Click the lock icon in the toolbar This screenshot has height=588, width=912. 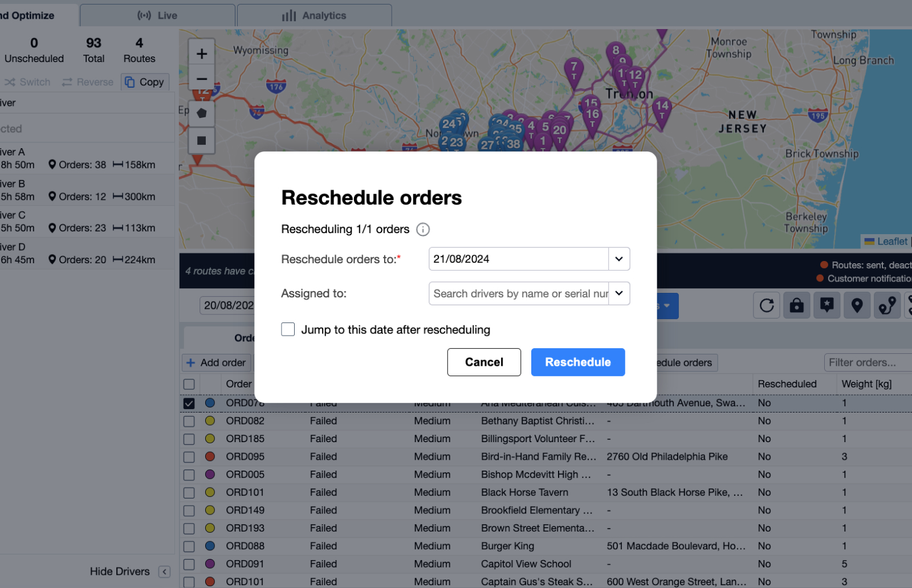pyautogui.click(x=796, y=306)
